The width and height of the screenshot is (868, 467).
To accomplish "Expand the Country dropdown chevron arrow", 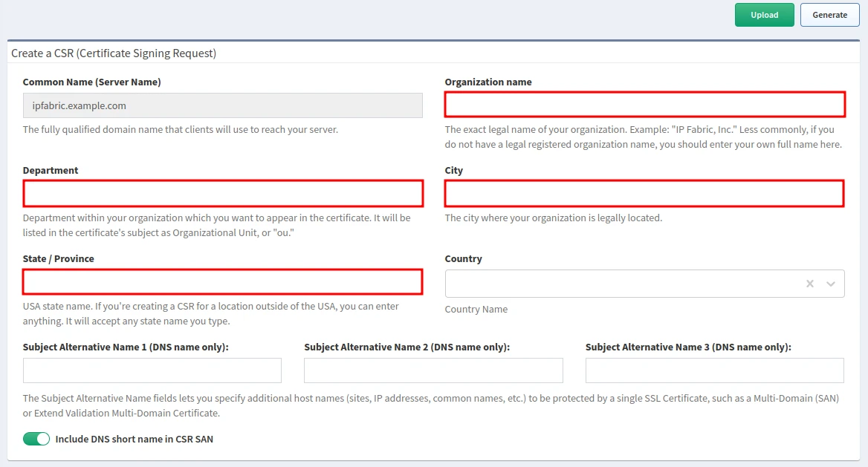I will click(831, 284).
